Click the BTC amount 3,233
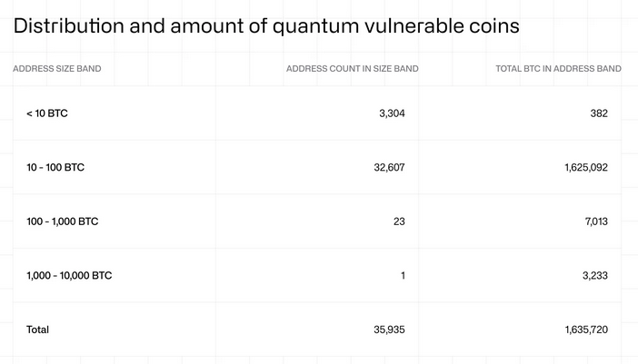The width and height of the screenshot is (638, 364). coord(593,275)
